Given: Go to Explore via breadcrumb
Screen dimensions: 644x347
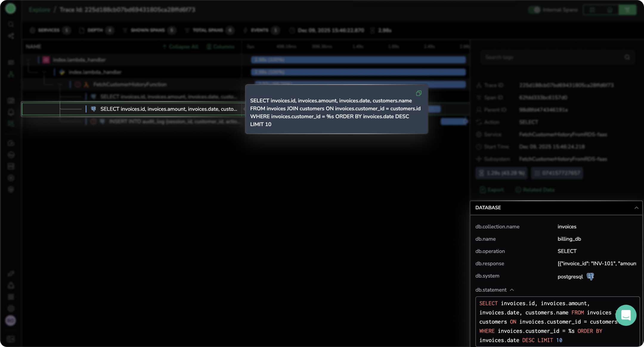Looking at the screenshot, I should tap(40, 10).
